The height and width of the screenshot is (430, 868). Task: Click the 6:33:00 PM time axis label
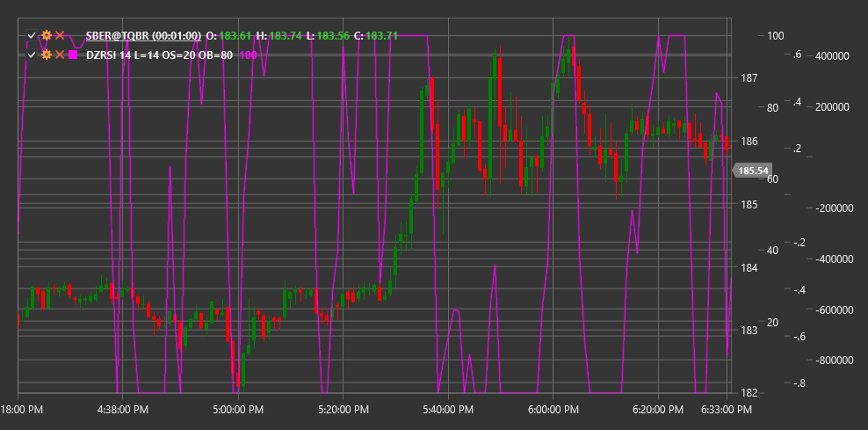(727, 410)
